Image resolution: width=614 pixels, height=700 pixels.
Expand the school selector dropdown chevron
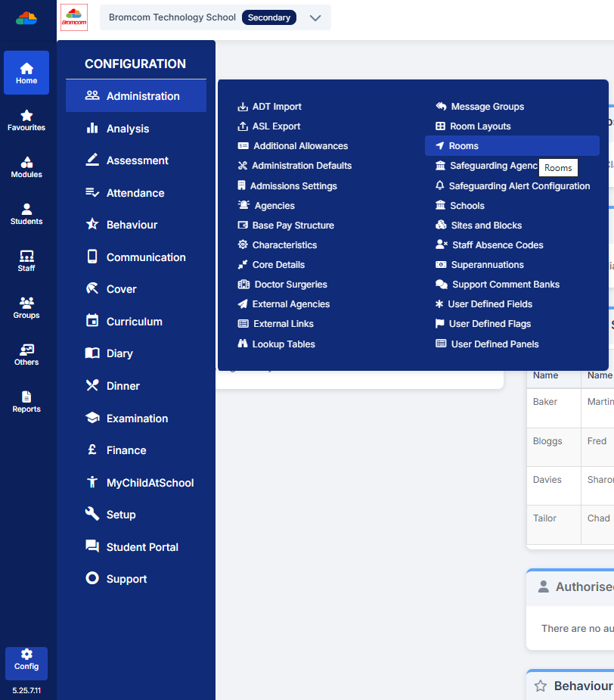pyautogui.click(x=315, y=17)
